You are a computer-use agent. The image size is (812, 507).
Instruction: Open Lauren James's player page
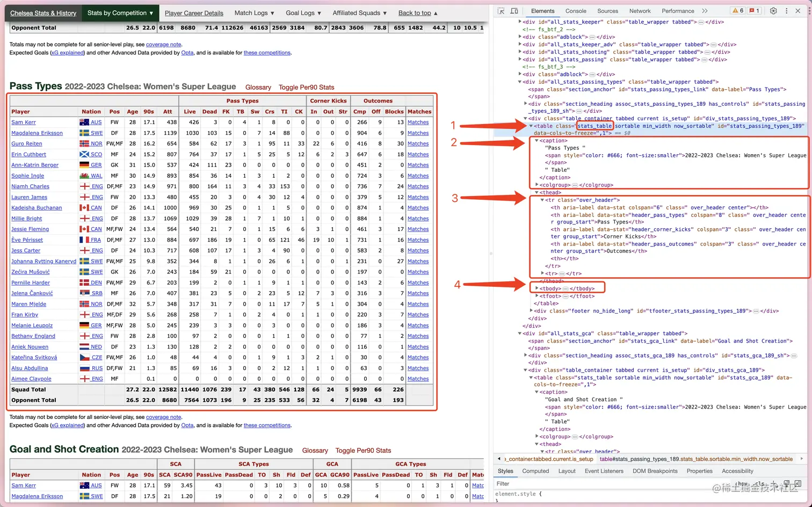pyautogui.click(x=29, y=197)
